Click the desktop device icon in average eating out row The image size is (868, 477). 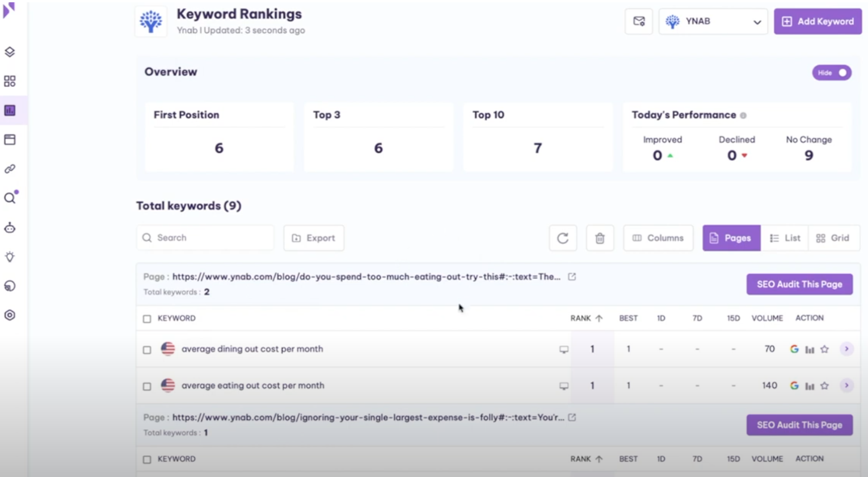(x=564, y=386)
